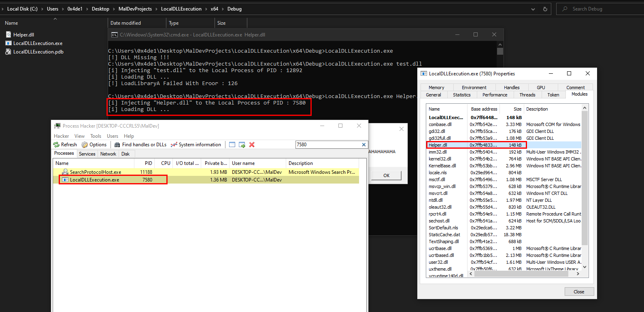This screenshot has height=312, width=644.
Task: Click the SearchProtocolHost.exe process icon
Action: click(65, 172)
